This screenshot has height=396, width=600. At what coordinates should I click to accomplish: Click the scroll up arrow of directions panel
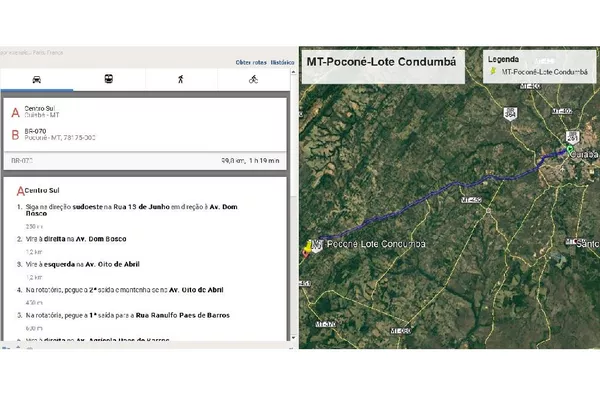[293, 72]
